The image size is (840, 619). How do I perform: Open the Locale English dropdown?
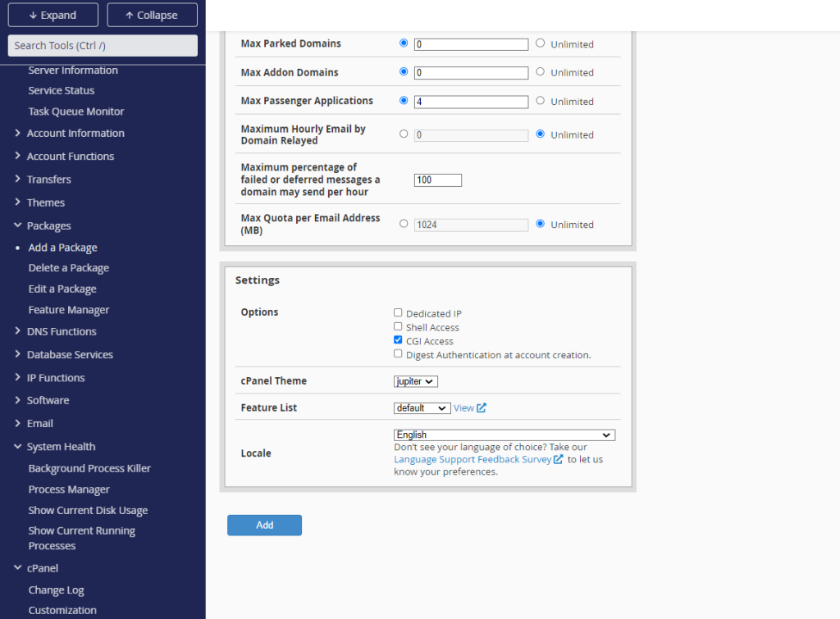(x=504, y=435)
